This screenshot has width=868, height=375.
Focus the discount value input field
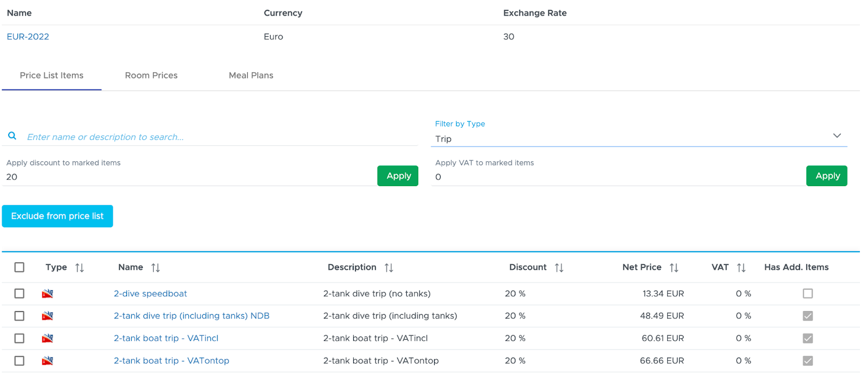click(190, 177)
